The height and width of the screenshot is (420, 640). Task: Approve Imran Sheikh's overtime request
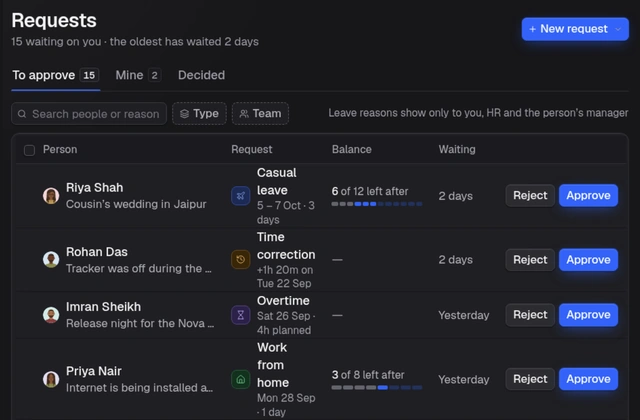coord(588,315)
